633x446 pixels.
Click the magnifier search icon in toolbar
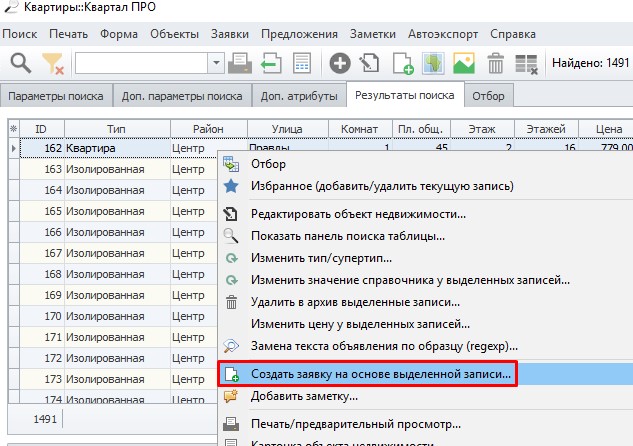[x=21, y=63]
